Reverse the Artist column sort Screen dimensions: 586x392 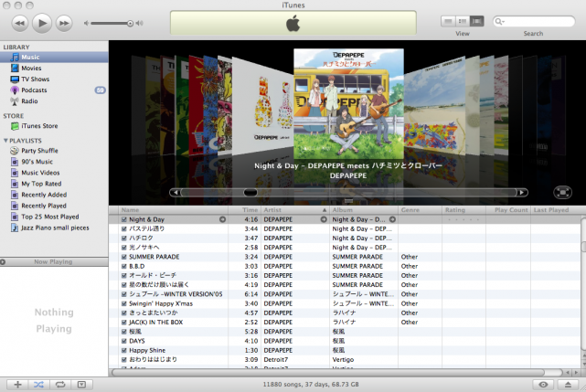295,210
